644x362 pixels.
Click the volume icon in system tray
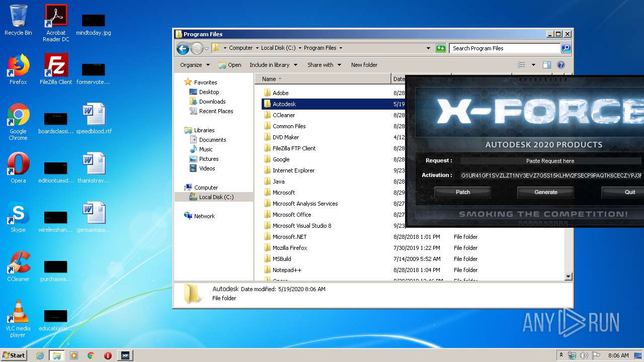tap(584, 355)
